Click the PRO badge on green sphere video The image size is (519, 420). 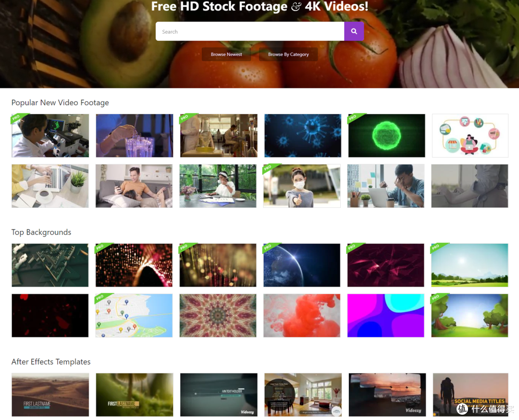click(353, 118)
